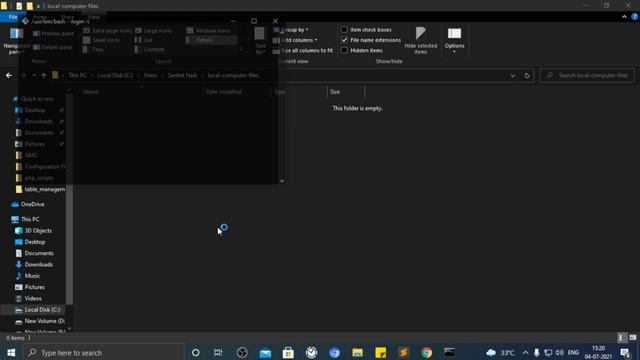Launch Sublime Text from the taskbar
Viewport: 640px width, 360px height.
tap(404, 352)
